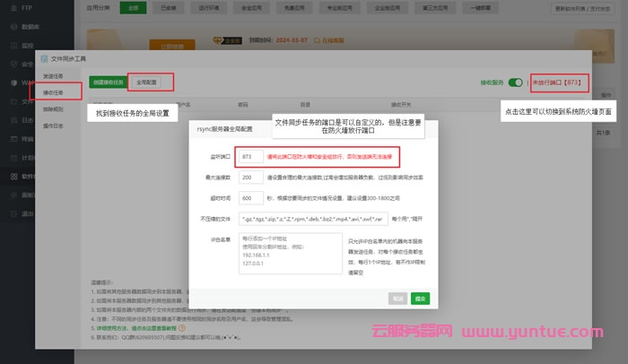Select the 安全 (Security) sidebar icon
The height and width of the screenshot is (364, 628).
click(9, 64)
